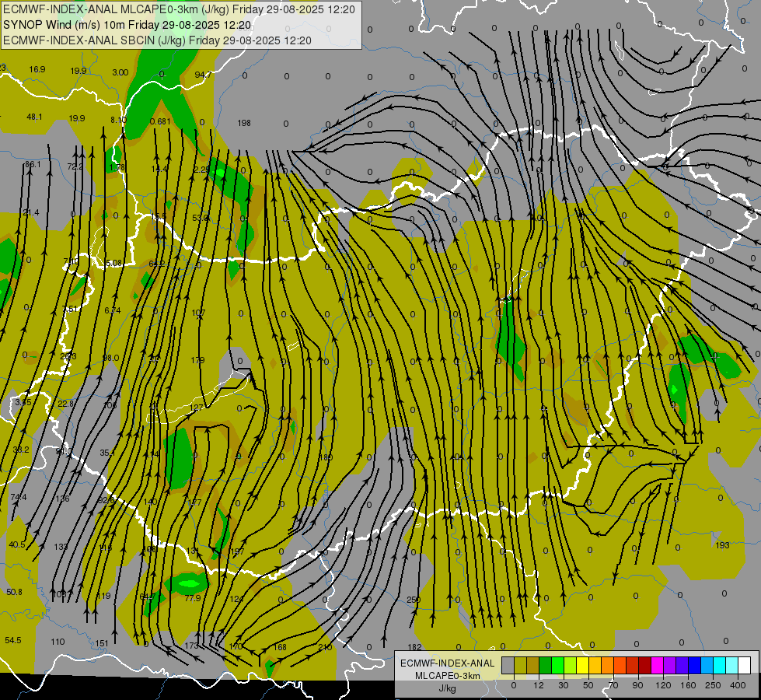
Task: Click the map value 16.9
Action: [x=37, y=69]
